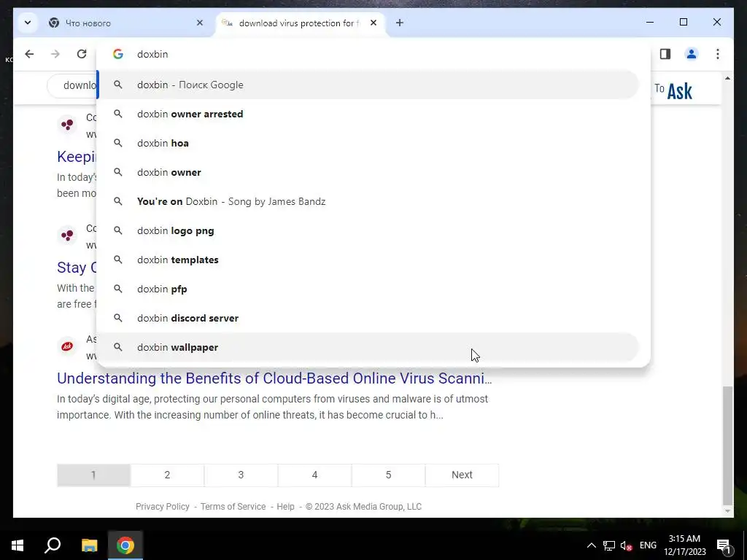Open the taskbar clock showing 3:15 AM
747x560 pixels.
(684, 545)
